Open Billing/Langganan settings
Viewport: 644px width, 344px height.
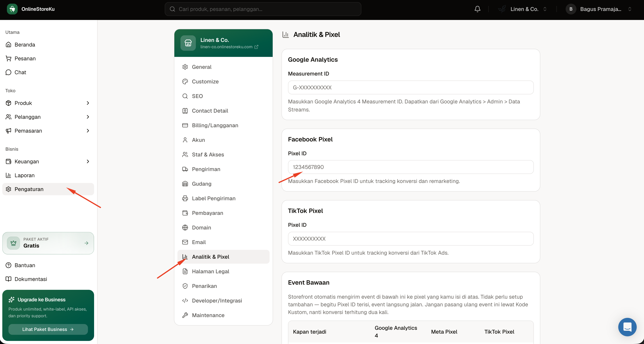pyautogui.click(x=223, y=125)
